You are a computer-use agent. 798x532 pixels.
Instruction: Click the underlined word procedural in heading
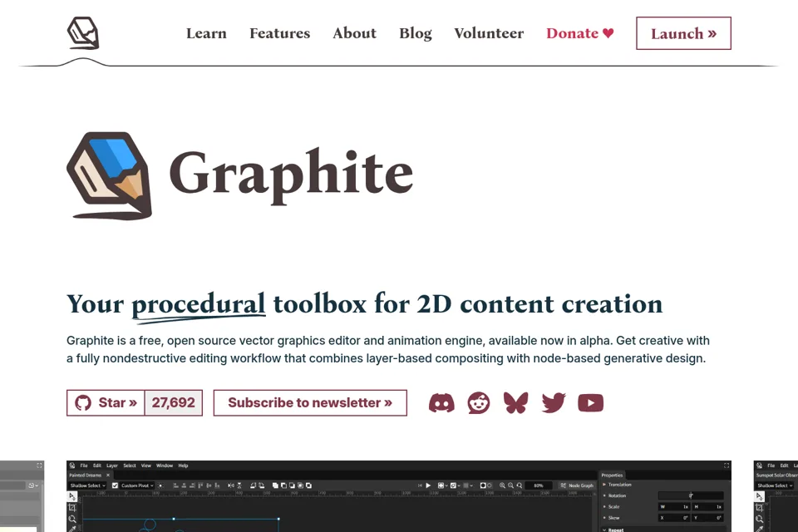pyautogui.click(x=199, y=304)
